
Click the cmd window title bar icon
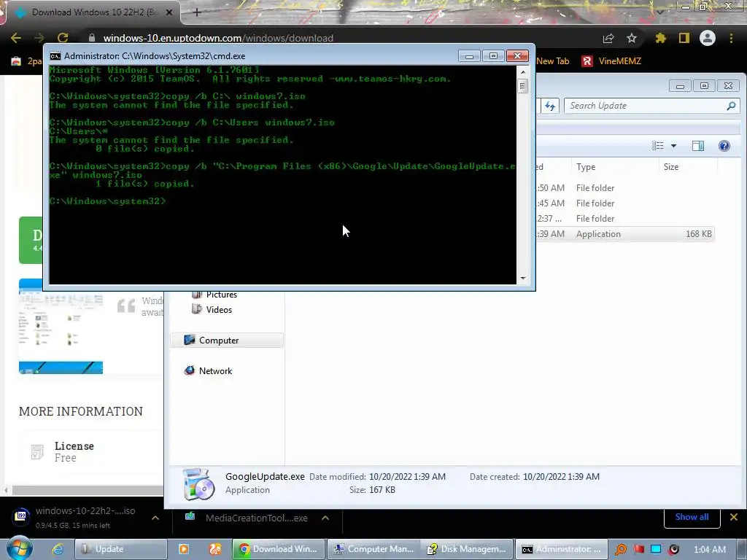point(55,56)
